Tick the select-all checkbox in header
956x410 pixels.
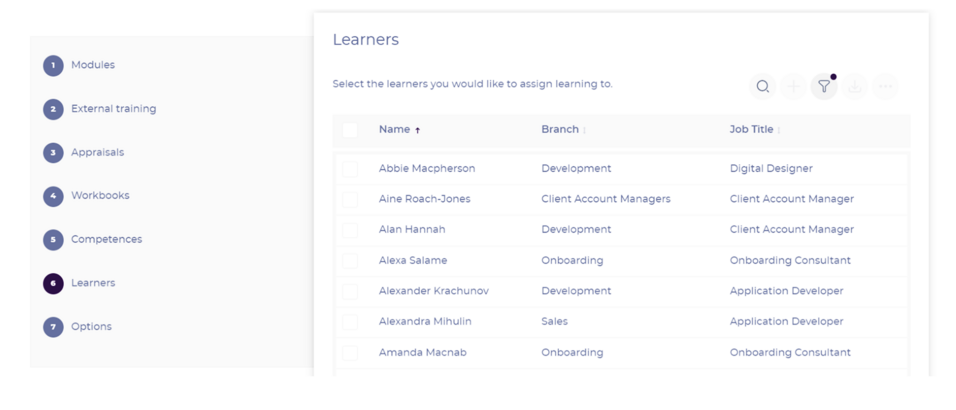350,130
